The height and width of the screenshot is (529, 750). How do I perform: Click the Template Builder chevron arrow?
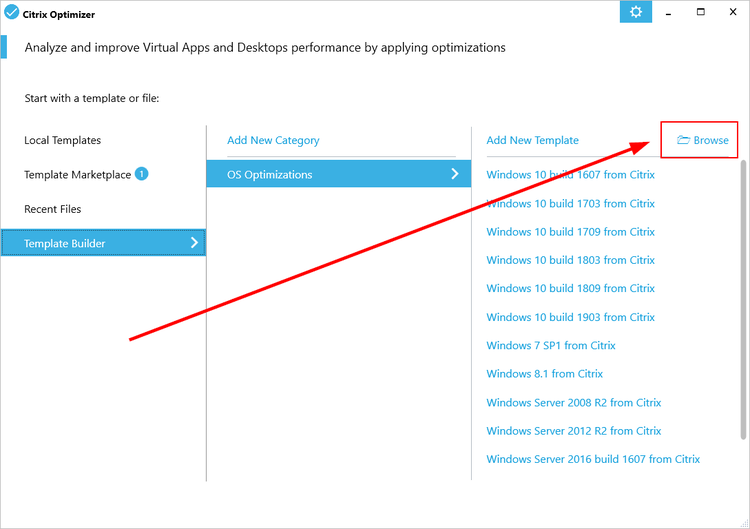click(x=194, y=243)
